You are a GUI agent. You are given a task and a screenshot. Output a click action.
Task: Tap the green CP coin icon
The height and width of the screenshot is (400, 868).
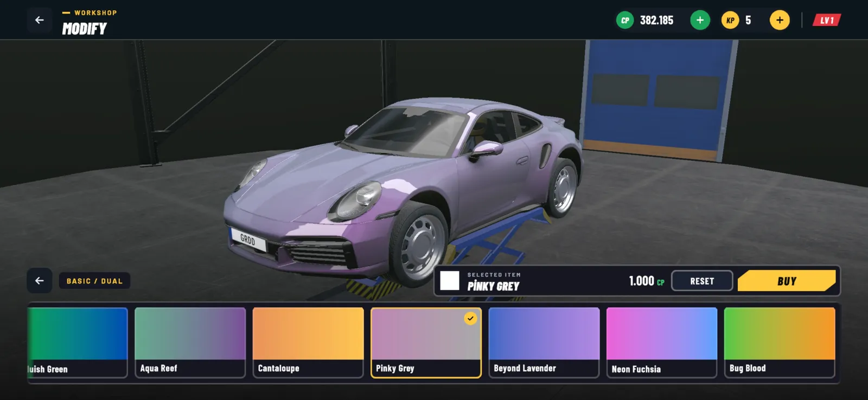point(625,20)
